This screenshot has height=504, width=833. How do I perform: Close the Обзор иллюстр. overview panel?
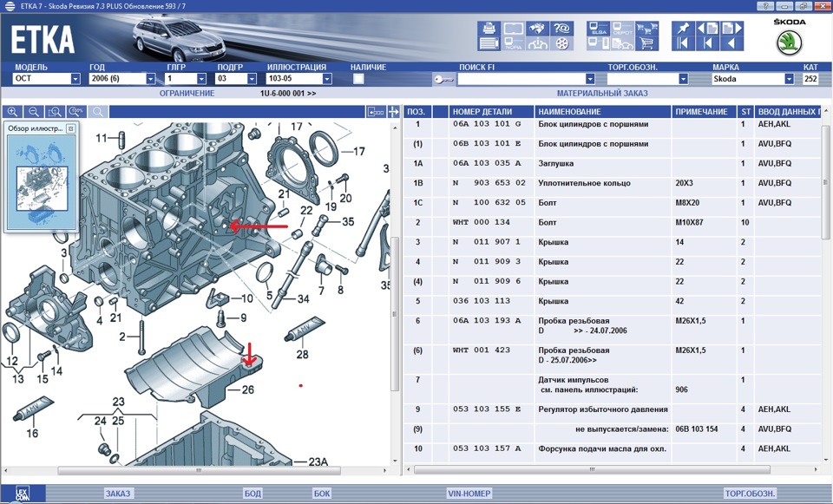coord(70,128)
